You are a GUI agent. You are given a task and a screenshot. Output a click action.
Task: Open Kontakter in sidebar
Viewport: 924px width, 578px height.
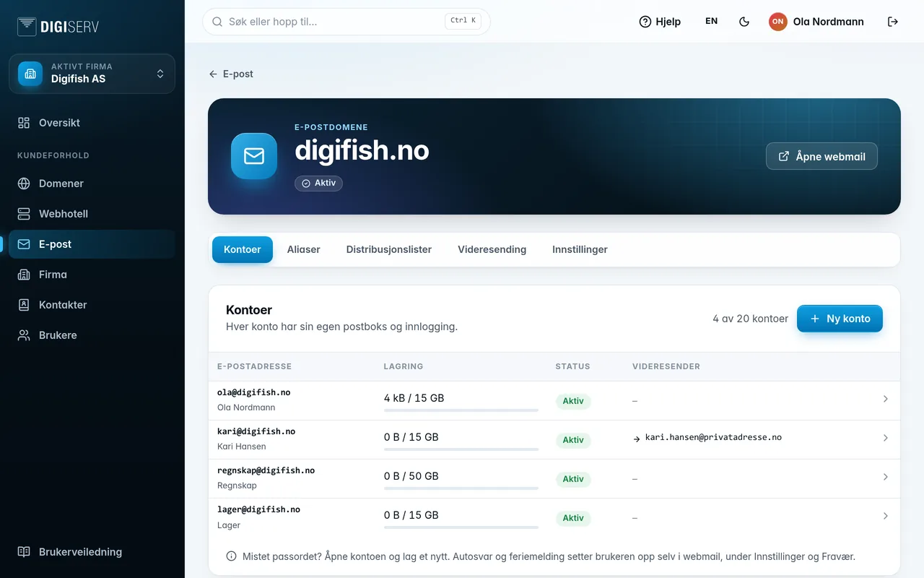(92, 305)
